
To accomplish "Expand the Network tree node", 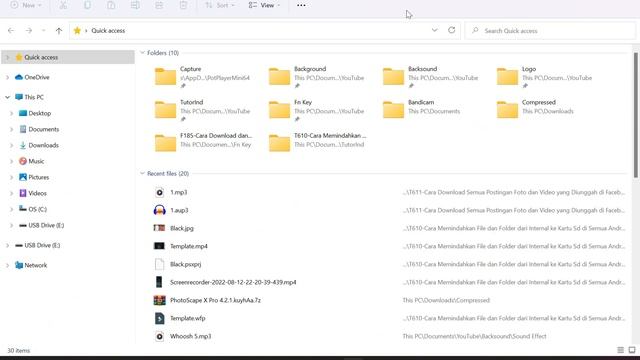I will click(7, 265).
